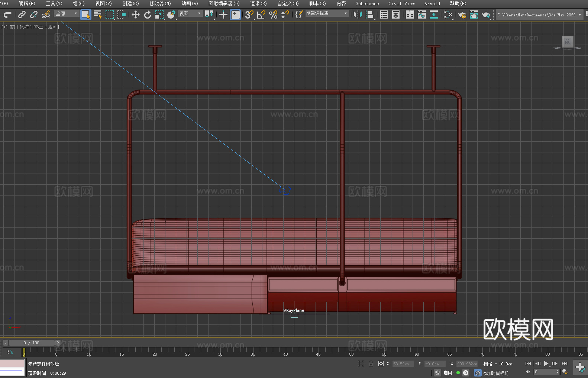Select Bind to Space Warp tool
Screen dimensions: 588x378
point(46,14)
